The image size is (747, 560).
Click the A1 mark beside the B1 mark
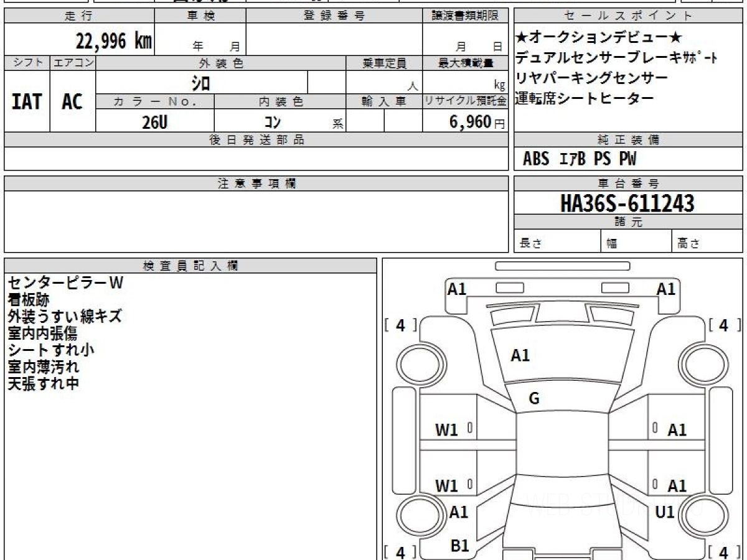click(x=459, y=512)
